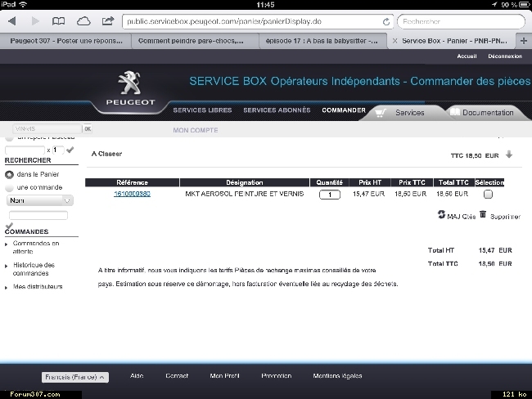Focus the VIN/VIS input field
The image size is (532, 399).
47,129
